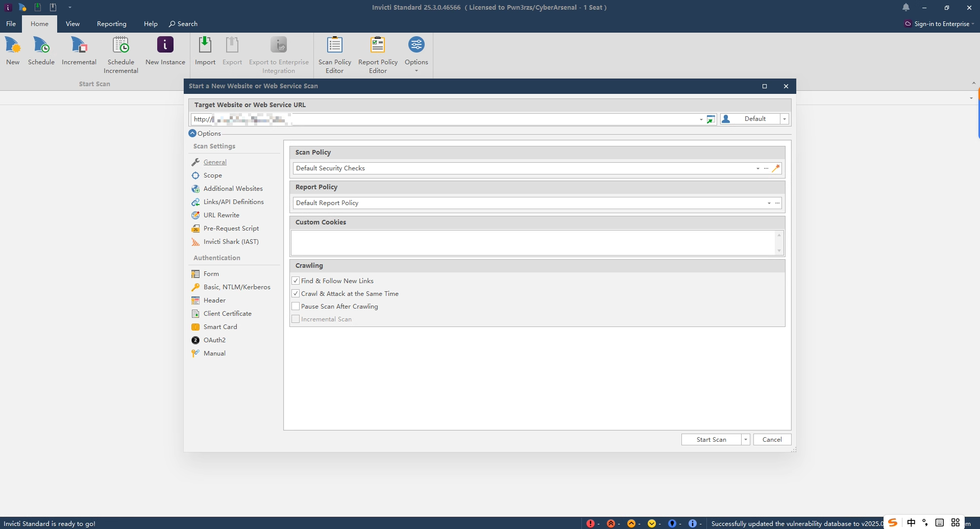The width and height of the screenshot is (980, 529).
Task: Open Schedule Incremental from the ribbon
Action: pyautogui.click(x=121, y=55)
